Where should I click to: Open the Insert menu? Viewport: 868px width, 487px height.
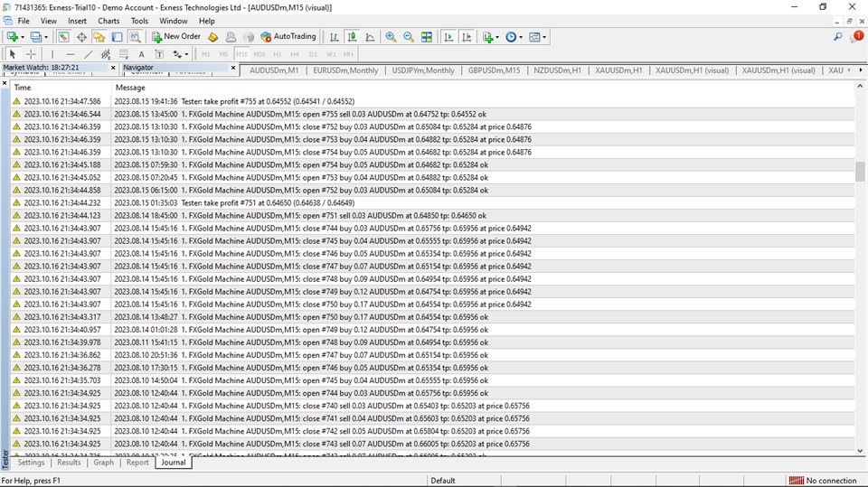[77, 21]
